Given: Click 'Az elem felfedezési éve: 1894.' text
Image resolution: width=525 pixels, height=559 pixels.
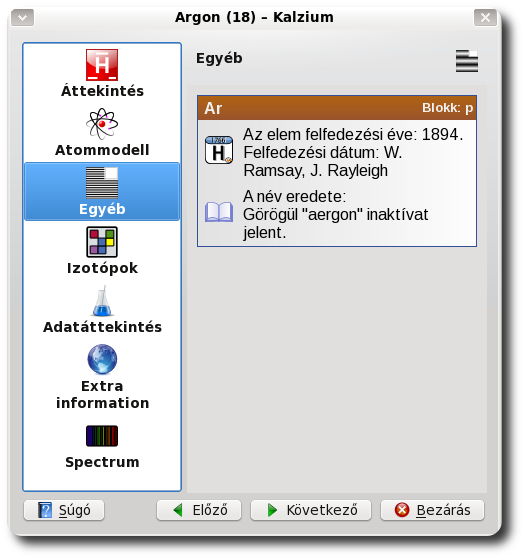Looking at the screenshot, I should (353, 135).
